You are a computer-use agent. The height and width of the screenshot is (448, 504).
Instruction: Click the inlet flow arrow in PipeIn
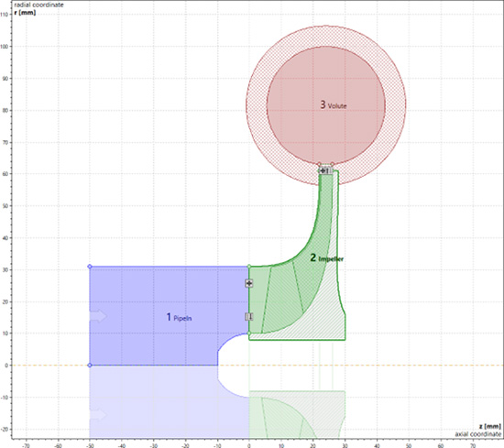click(99, 316)
